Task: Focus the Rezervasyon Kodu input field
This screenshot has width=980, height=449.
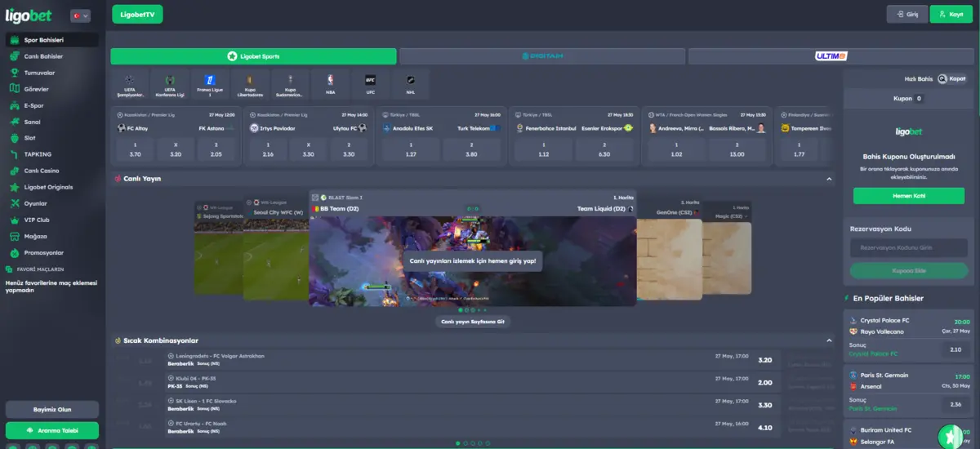Action: (x=908, y=248)
